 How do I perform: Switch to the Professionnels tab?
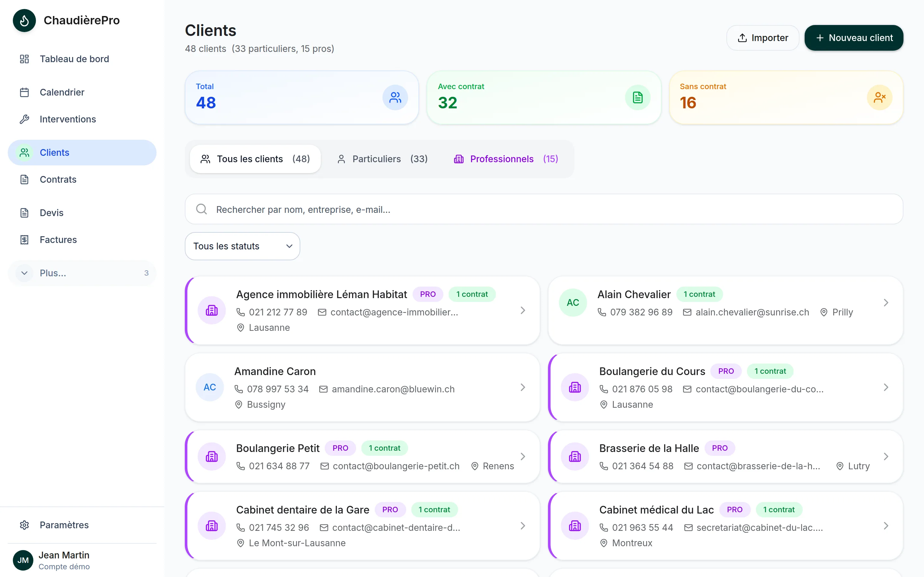pos(506,159)
